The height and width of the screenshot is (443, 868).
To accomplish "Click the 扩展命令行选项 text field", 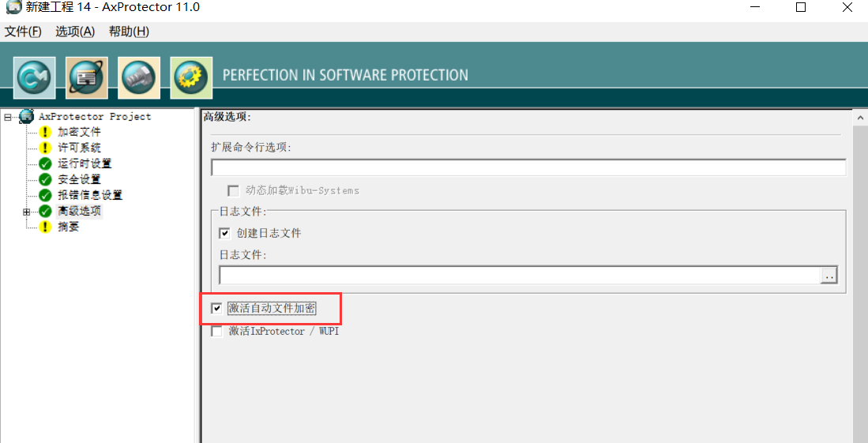I will click(528, 167).
